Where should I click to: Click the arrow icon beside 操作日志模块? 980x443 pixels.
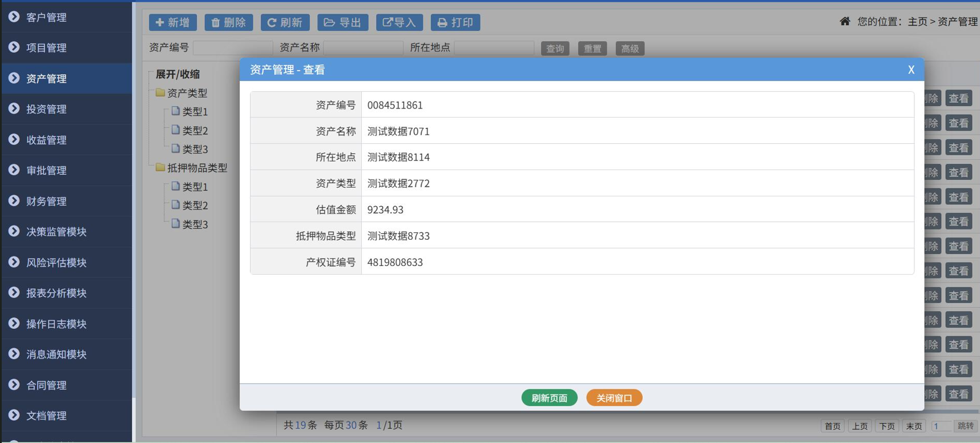[x=14, y=323]
